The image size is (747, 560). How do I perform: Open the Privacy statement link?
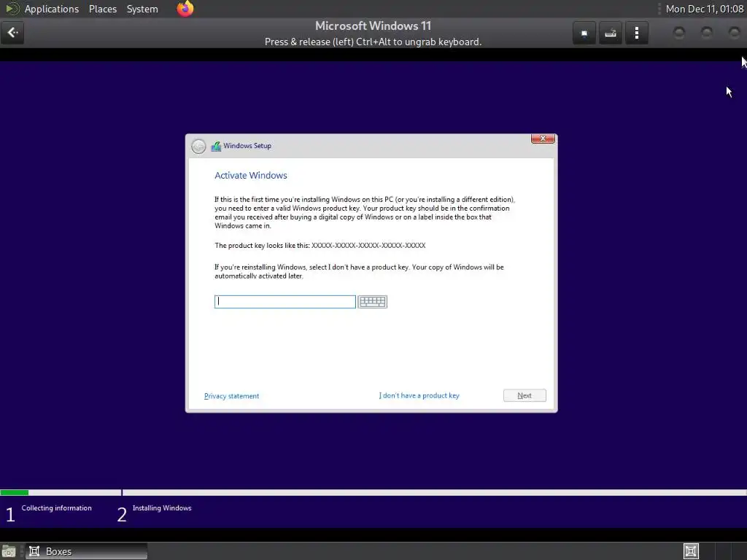[x=231, y=396]
